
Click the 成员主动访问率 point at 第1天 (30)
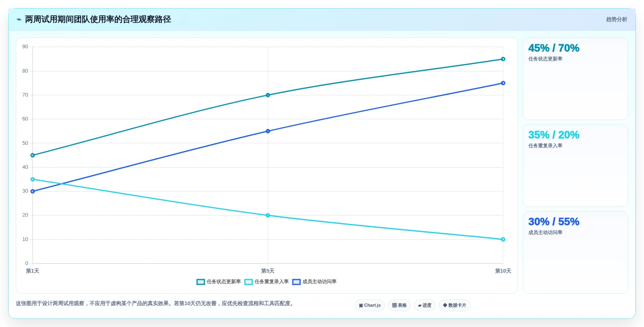33,191
